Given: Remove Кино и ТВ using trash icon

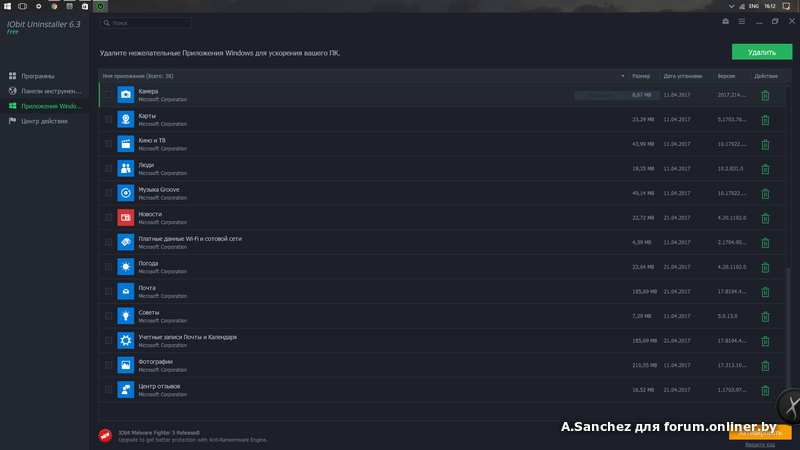Looking at the screenshot, I should point(765,144).
